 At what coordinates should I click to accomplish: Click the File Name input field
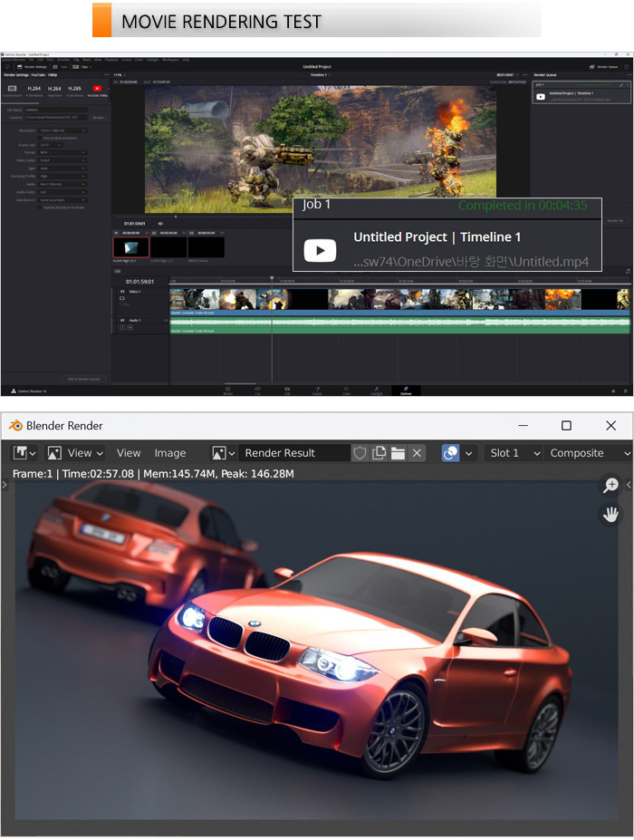coord(55,110)
